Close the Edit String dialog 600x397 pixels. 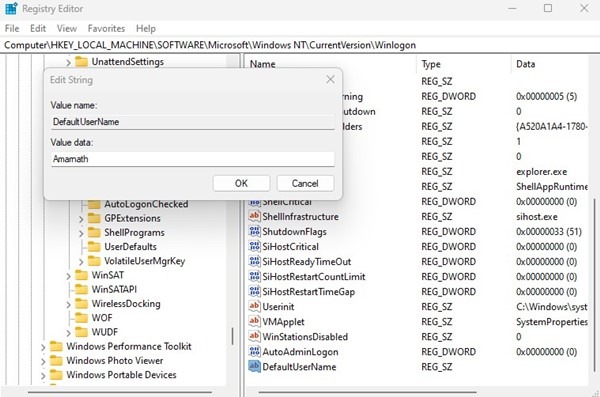point(330,80)
